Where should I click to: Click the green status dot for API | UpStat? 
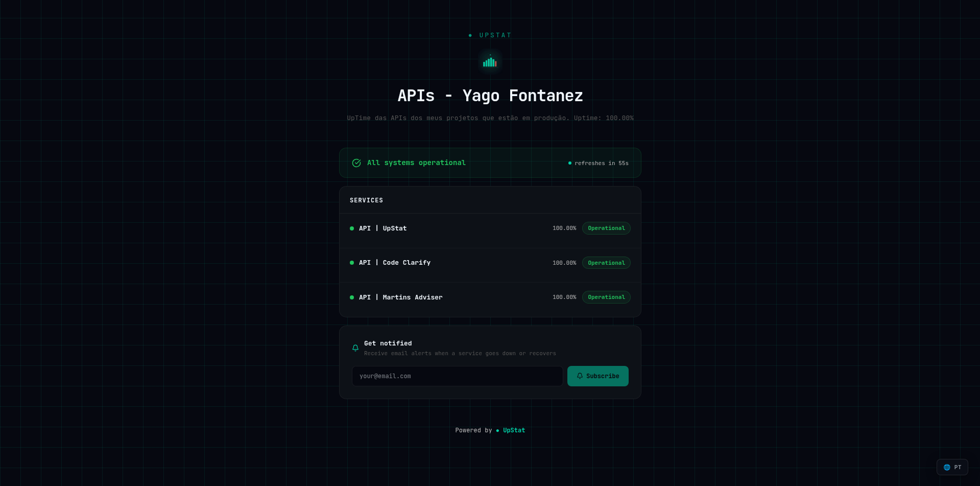pyautogui.click(x=352, y=228)
